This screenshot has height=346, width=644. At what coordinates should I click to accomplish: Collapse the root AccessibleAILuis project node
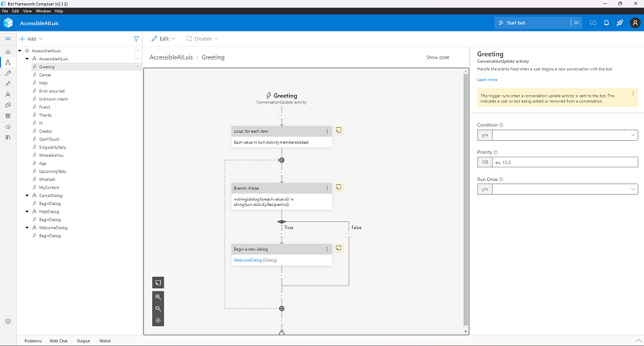pos(19,51)
